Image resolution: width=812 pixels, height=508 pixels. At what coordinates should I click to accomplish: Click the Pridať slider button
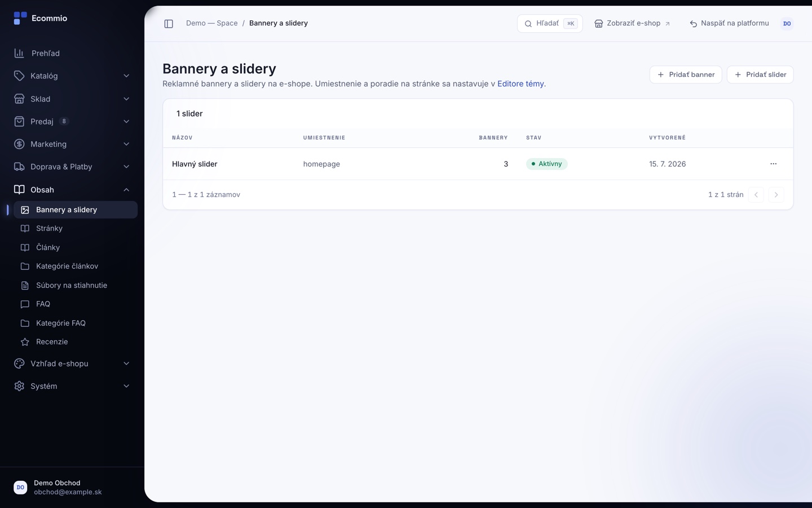(x=760, y=75)
